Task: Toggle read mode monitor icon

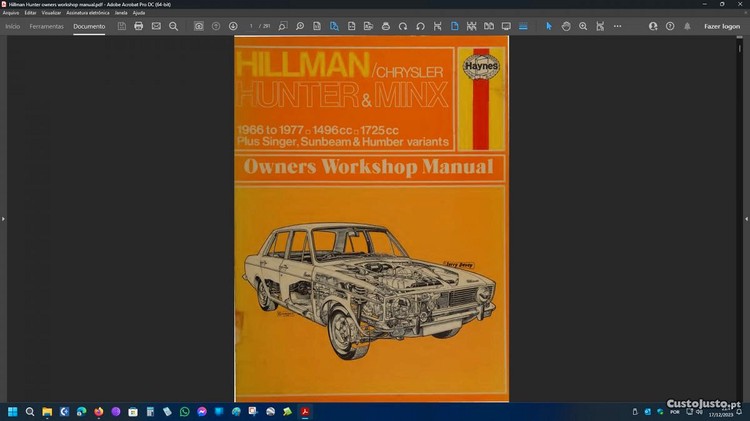Action: coord(506,26)
